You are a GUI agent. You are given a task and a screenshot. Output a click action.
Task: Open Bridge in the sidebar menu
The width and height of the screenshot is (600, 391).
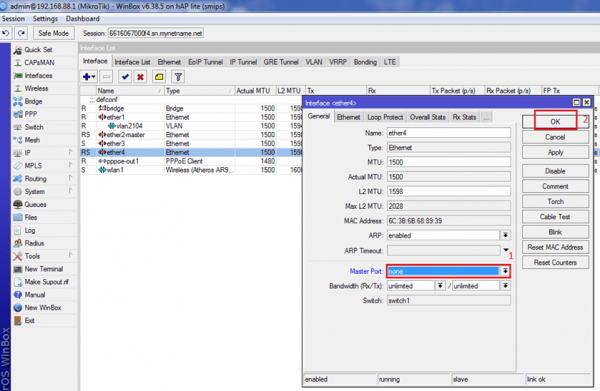click(x=33, y=101)
